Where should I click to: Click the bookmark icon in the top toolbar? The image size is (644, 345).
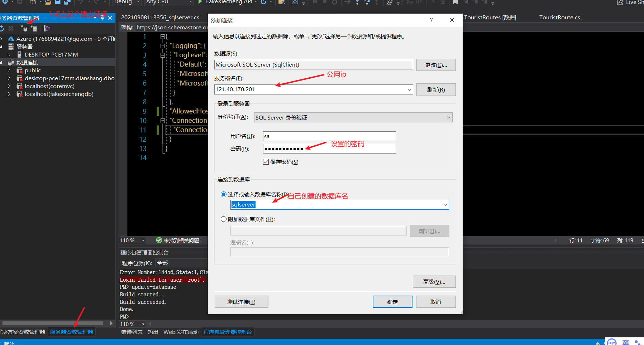tap(455, 2)
